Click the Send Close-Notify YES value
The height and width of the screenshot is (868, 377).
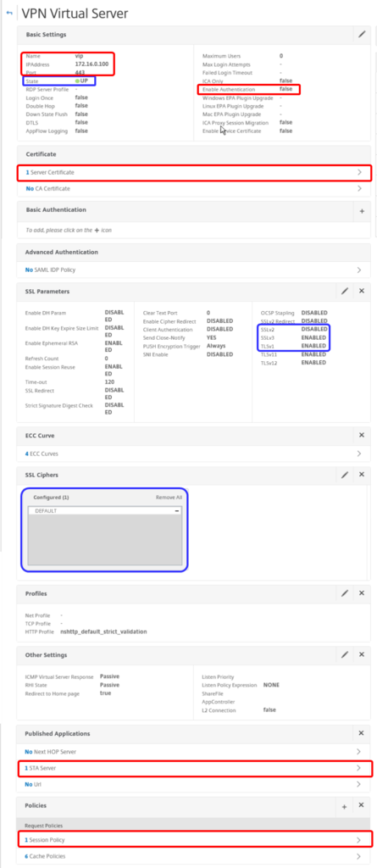tap(212, 337)
